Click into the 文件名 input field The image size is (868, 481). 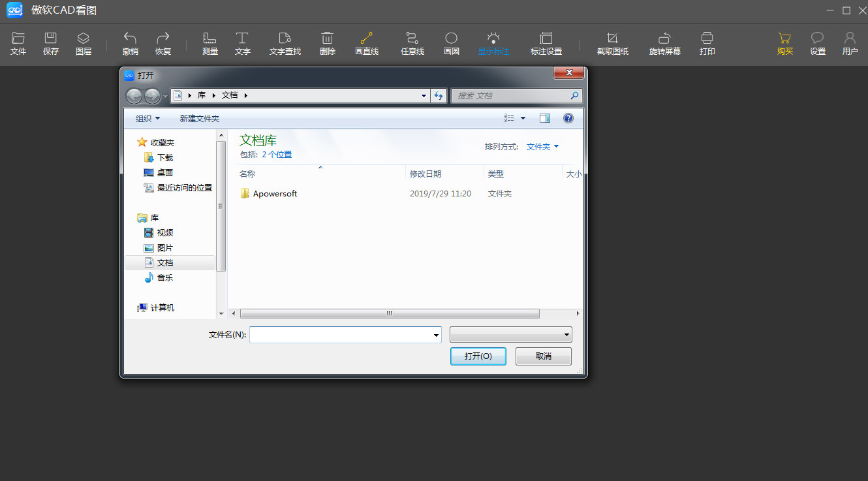coord(341,335)
